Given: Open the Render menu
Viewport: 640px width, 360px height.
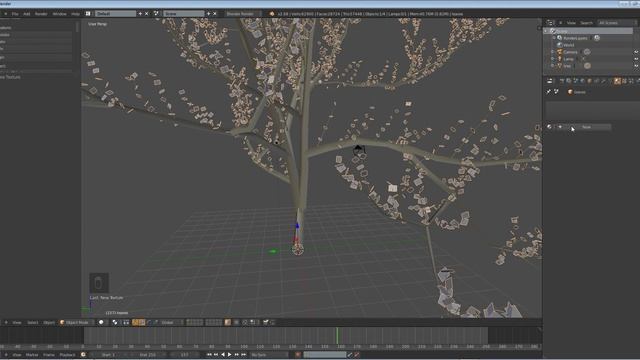Looking at the screenshot, I should pyautogui.click(x=41, y=14).
